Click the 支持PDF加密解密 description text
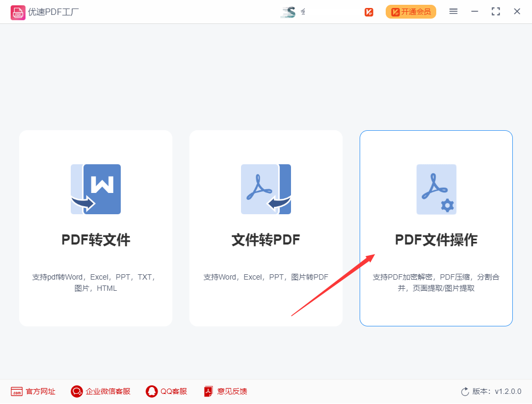Viewport: 532px width, 404px height. point(436,283)
